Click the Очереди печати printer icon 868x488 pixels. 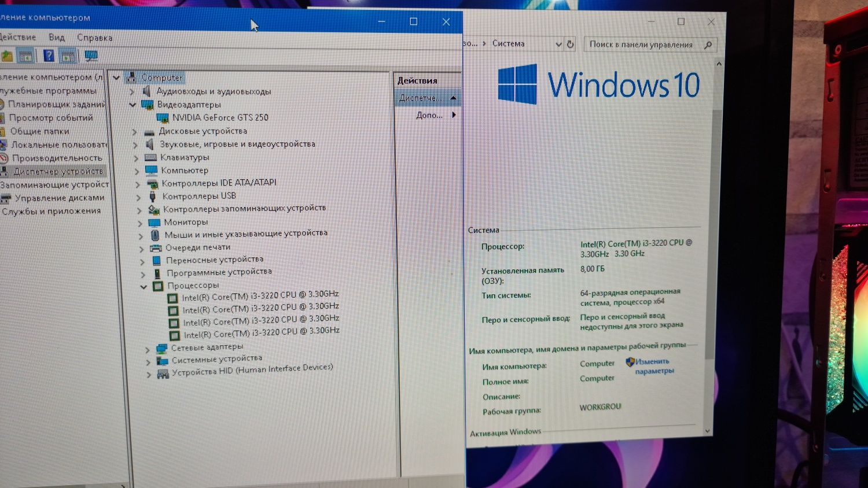tap(156, 248)
